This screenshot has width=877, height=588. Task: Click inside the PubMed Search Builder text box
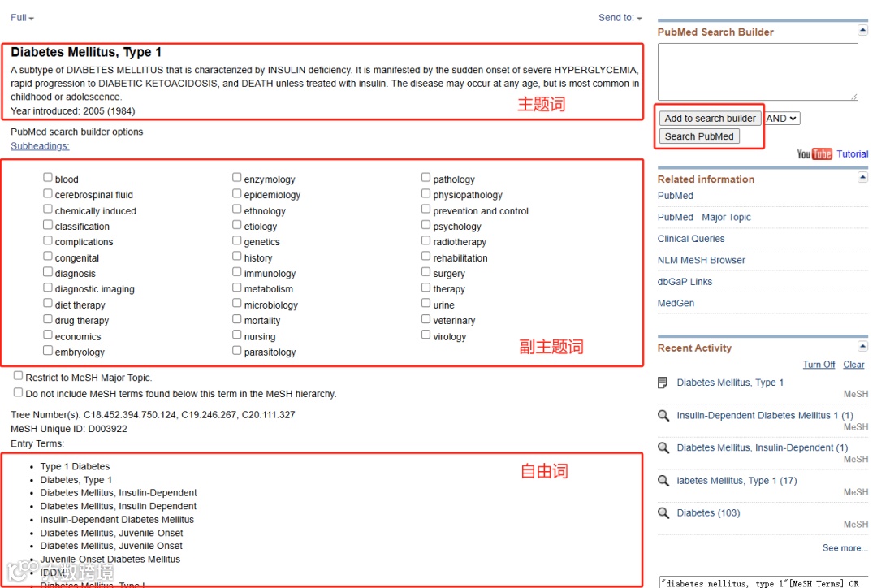(x=758, y=72)
